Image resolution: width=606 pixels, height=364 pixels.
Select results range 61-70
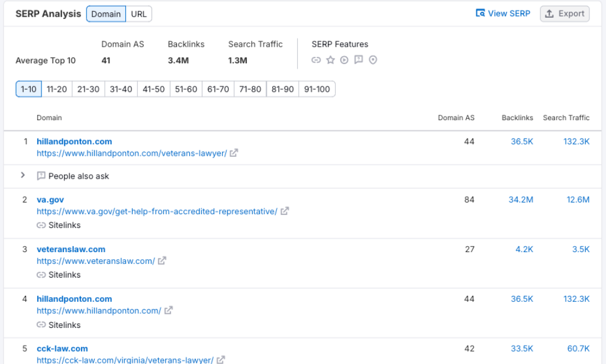tap(218, 89)
